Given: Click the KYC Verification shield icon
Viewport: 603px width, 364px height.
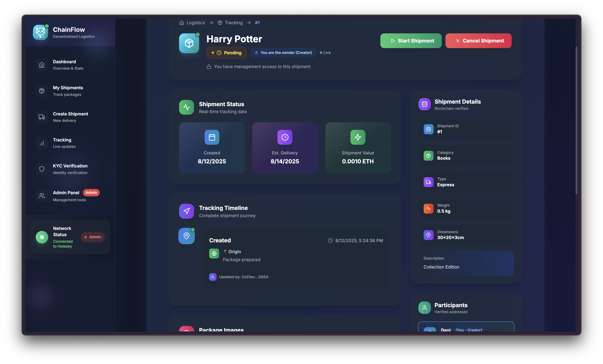Looking at the screenshot, I should pos(42,169).
